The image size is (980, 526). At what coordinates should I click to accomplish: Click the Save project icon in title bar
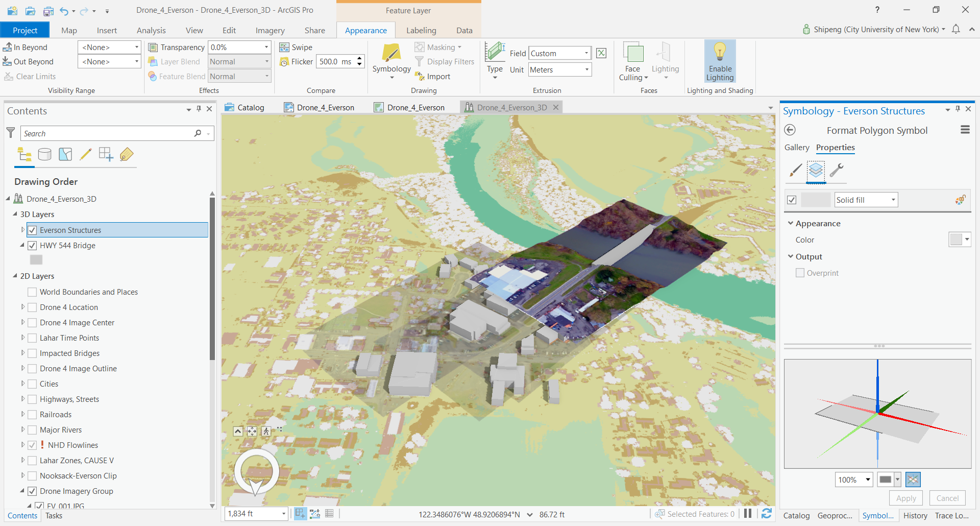(x=48, y=11)
